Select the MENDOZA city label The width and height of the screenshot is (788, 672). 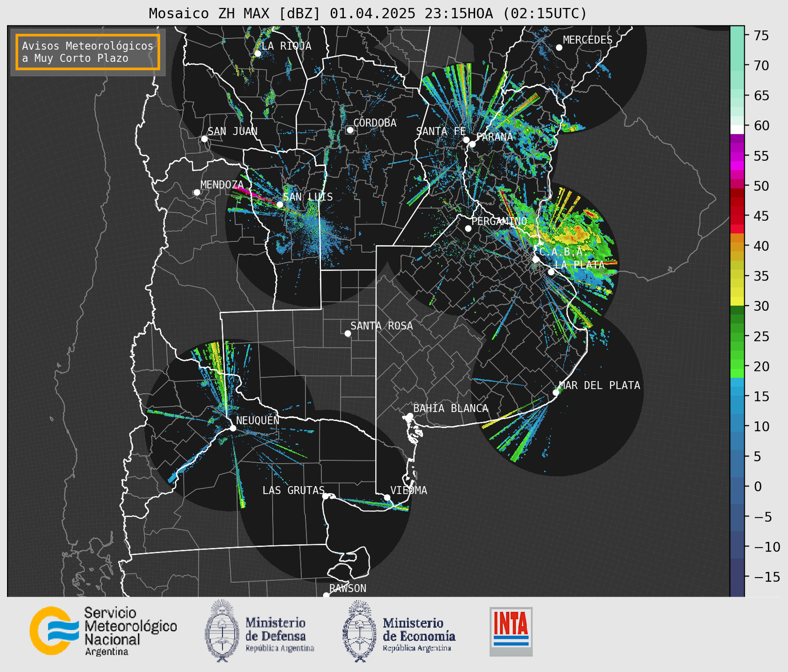(x=222, y=185)
